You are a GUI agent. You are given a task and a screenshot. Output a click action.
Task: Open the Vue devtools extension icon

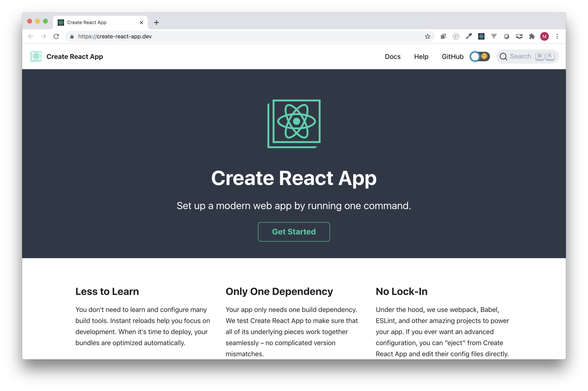pos(494,36)
